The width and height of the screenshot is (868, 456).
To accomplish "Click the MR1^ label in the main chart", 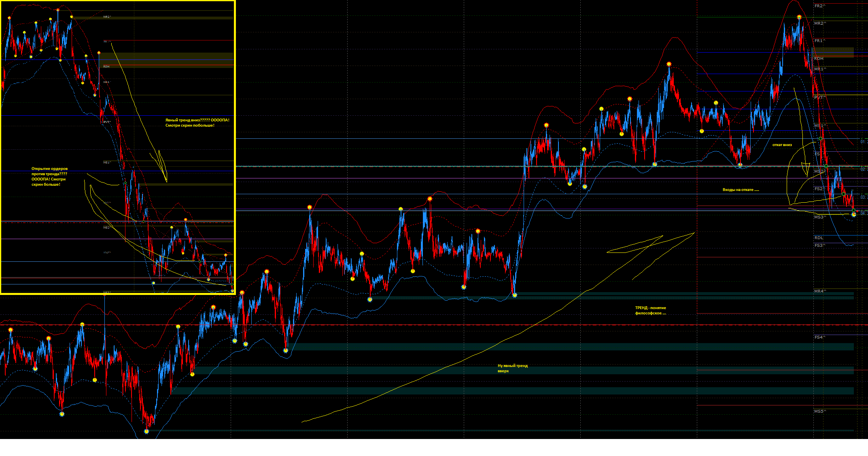I will [x=820, y=69].
